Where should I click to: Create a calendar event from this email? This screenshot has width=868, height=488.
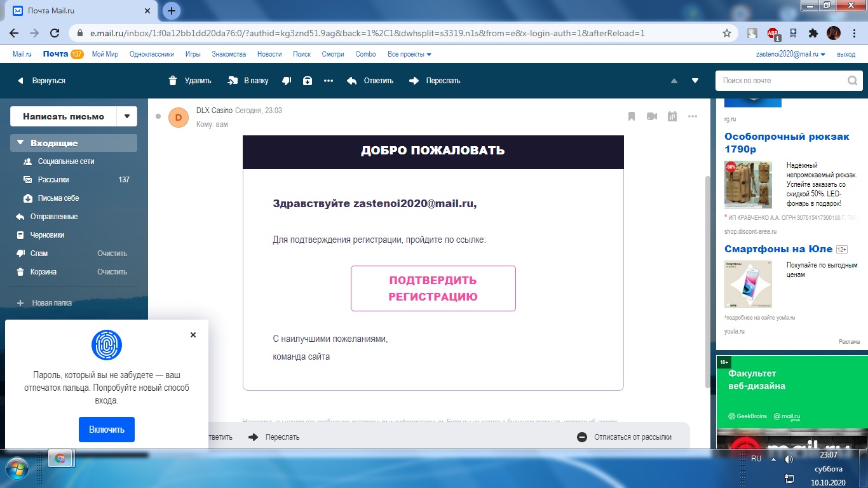(x=672, y=116)
